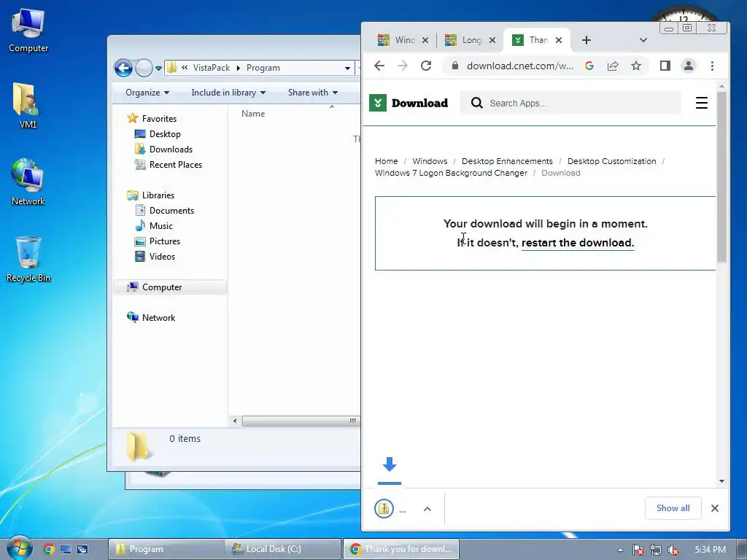The height and width of the screenshot is (560, 747).
Task: Open Explorer recent pages dropdown arrow
Action: click(x=158, y=69)
